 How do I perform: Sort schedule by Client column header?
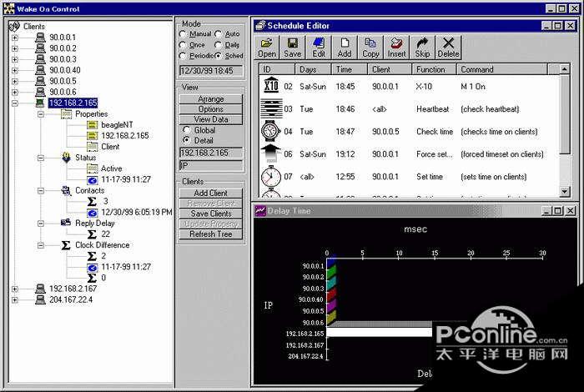390,69
